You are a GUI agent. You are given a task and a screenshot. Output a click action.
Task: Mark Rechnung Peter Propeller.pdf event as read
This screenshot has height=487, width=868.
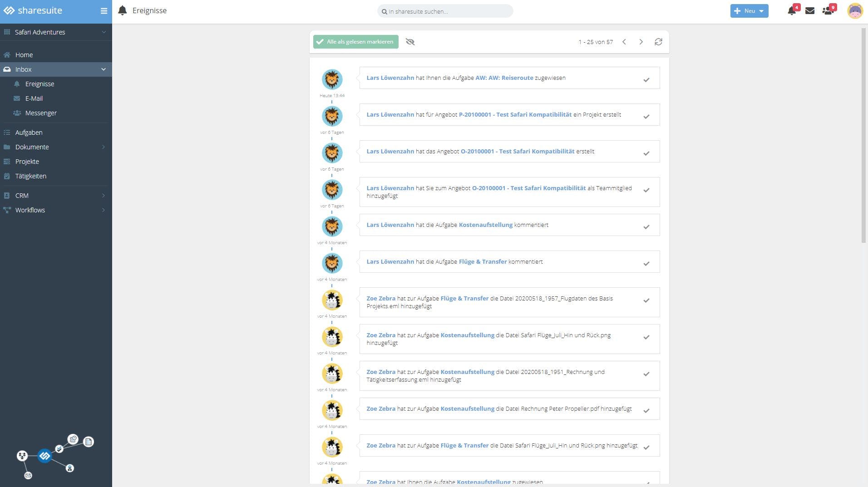646,411
